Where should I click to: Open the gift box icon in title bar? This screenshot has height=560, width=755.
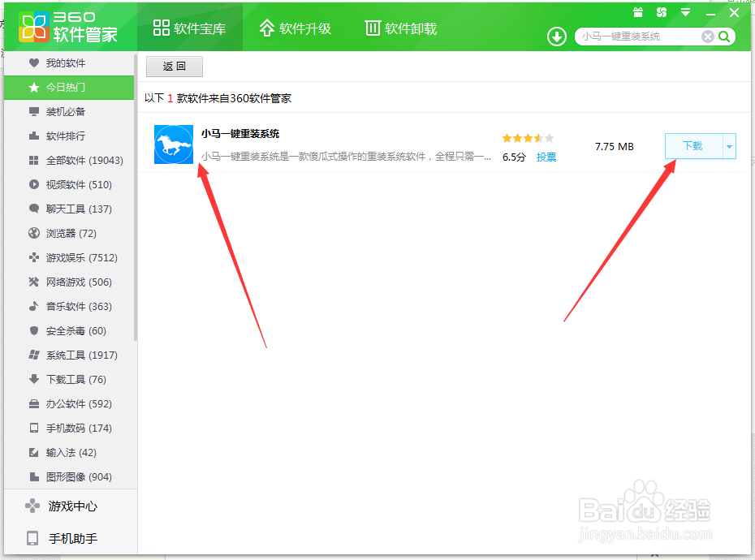point(638,12)
